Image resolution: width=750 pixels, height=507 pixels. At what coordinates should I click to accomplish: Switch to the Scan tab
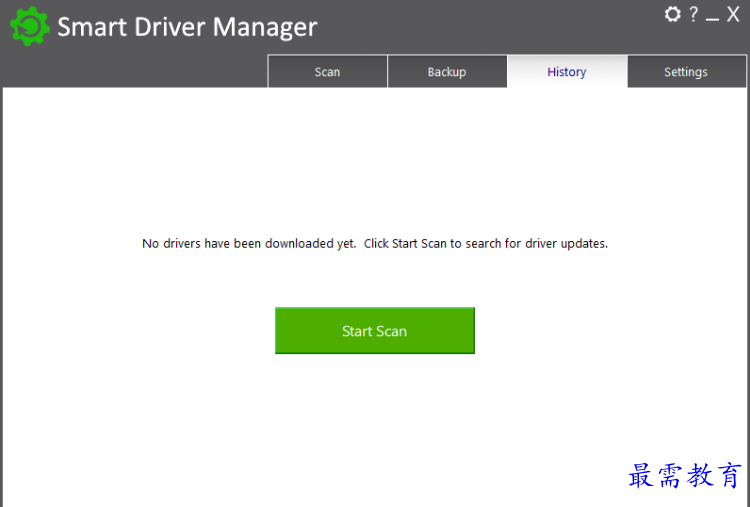pyautogui.click(x=328, y=71)
